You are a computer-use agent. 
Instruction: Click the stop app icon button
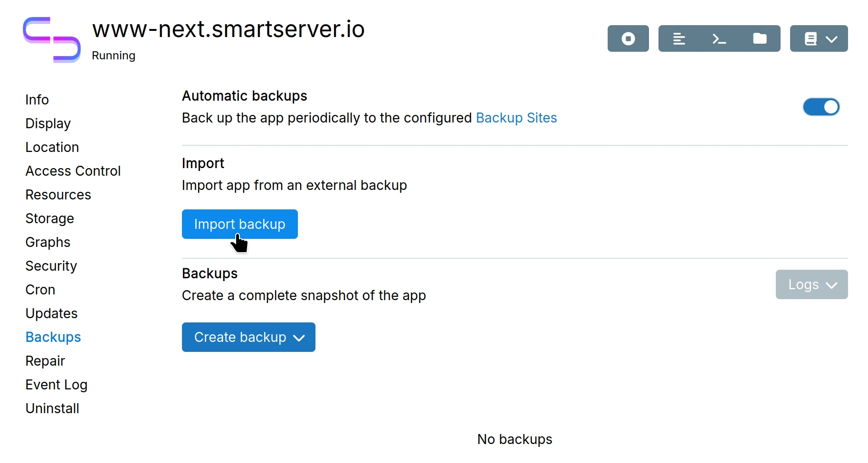coord(628,38)
